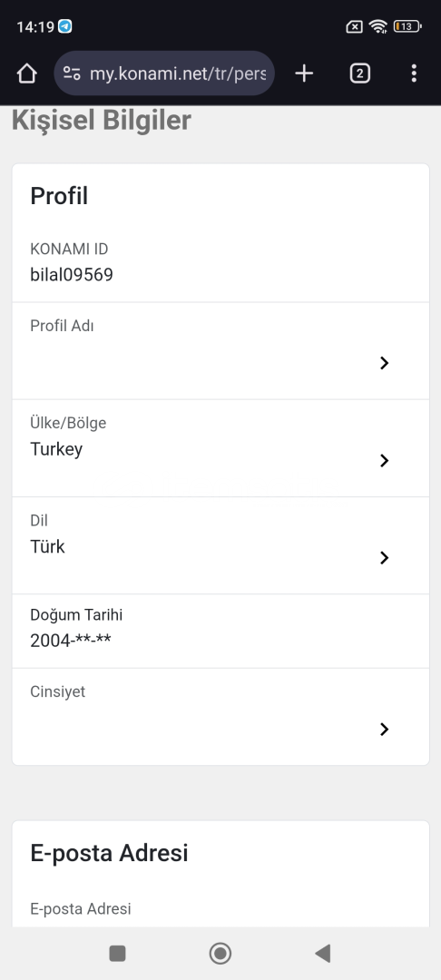Tap the Turkey country value

coord(56,449)
